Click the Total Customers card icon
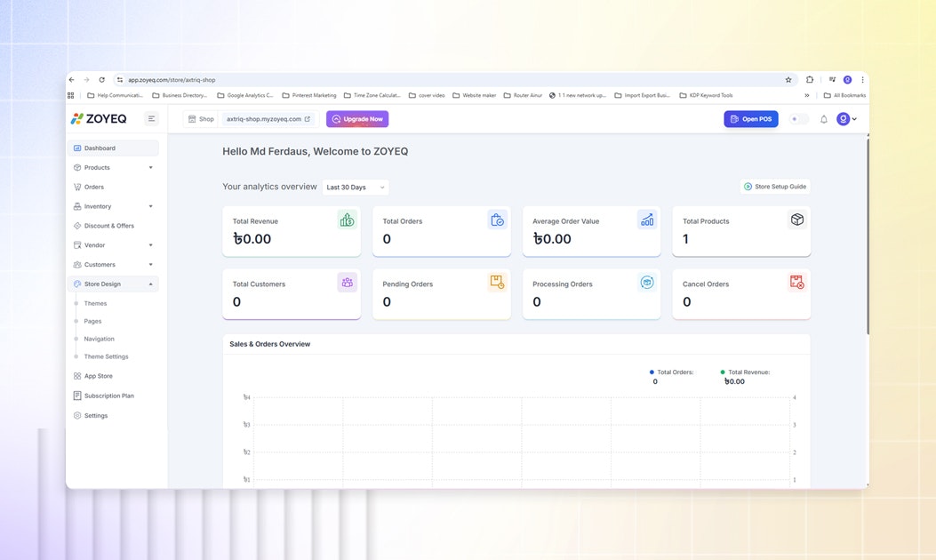Image resolution: width=936 pixels, height=560 pixels. [x=347, y=283]
